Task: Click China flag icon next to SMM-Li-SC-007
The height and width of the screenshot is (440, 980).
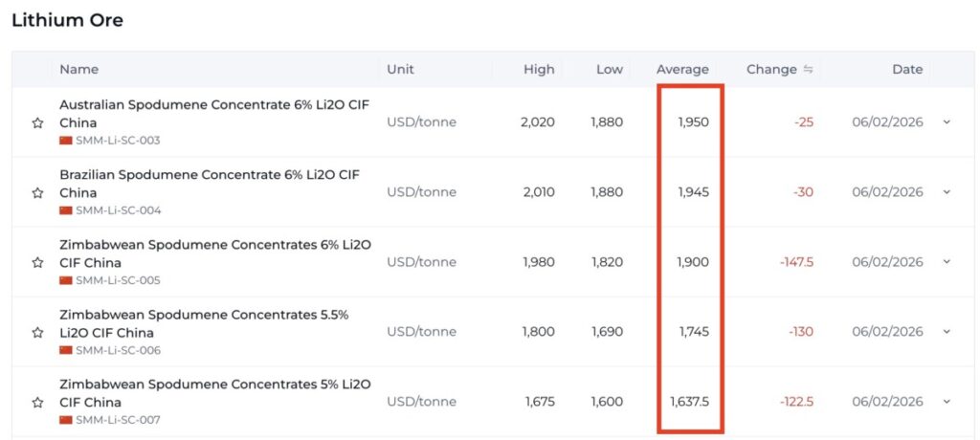Action: click(66, 420)
